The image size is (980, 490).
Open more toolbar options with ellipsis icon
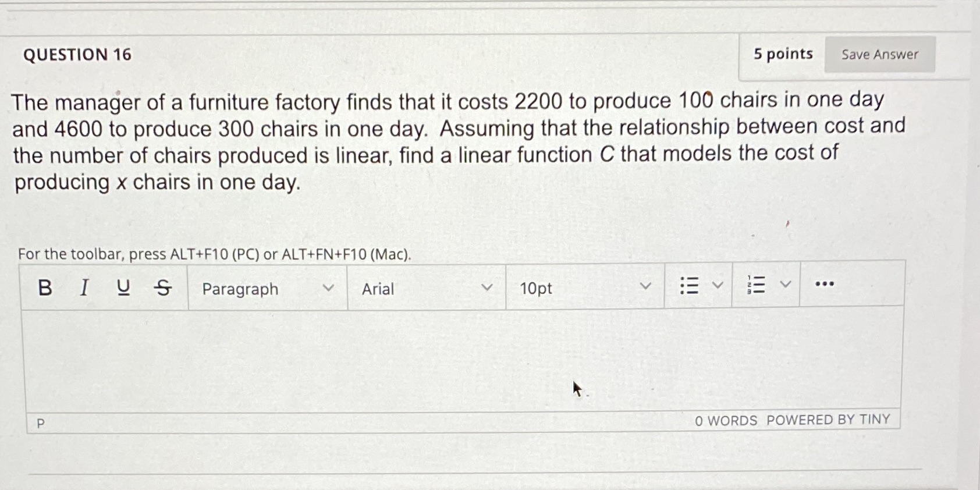pos(825,283)
